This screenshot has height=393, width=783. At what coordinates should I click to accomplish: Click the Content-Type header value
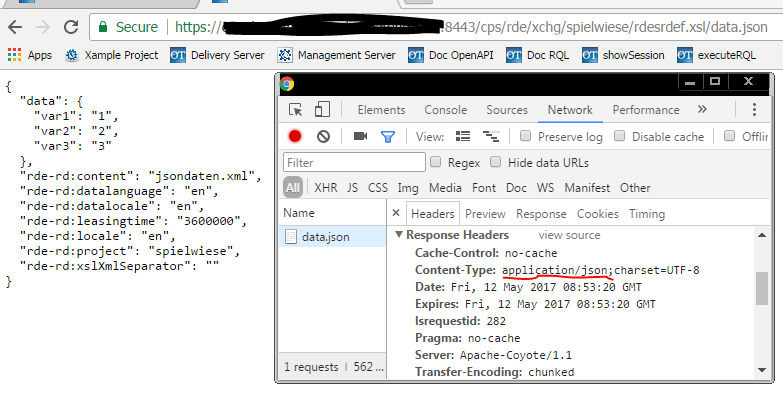tap(601, 270)
